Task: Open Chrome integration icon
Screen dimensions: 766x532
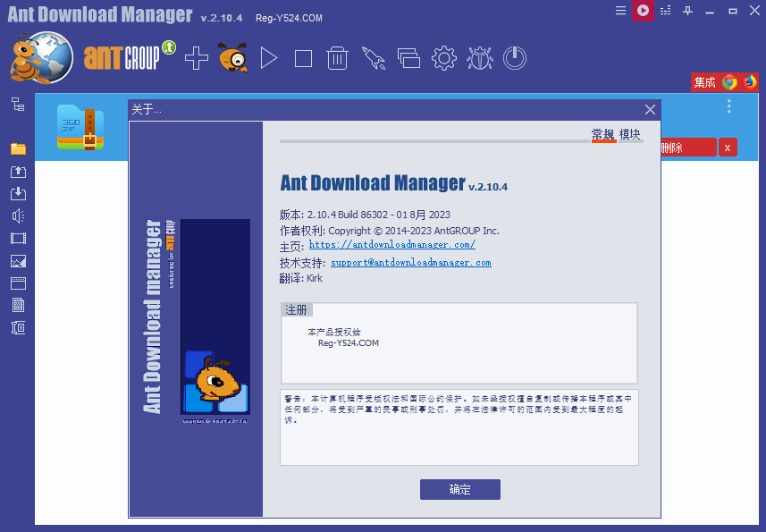Action: [730, 82]
